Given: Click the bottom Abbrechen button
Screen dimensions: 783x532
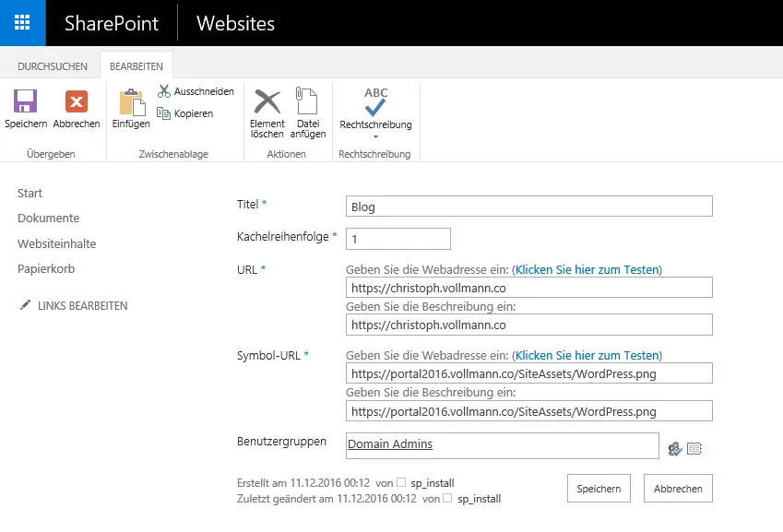Looking at the screenshot, I should click(678, 488).
